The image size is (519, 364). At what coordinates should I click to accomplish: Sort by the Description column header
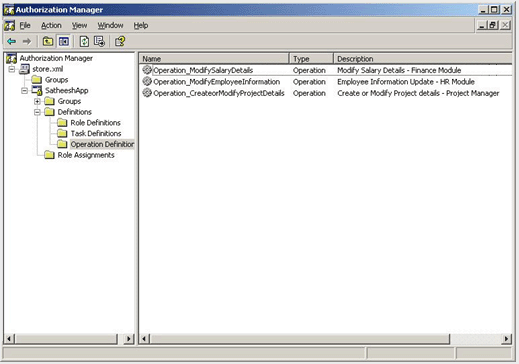point(423,59)
